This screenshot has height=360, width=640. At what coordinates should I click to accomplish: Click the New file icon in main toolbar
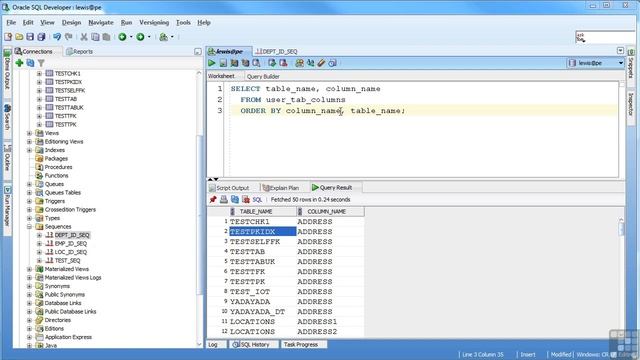pyautogui.click(x=8, y=37)
